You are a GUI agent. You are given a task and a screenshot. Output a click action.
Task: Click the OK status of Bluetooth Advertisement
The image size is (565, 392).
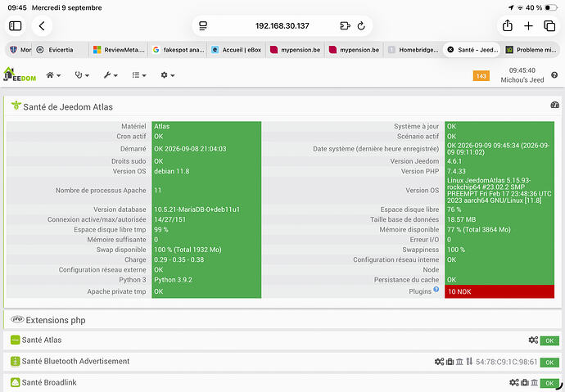(x=549, y=362)
